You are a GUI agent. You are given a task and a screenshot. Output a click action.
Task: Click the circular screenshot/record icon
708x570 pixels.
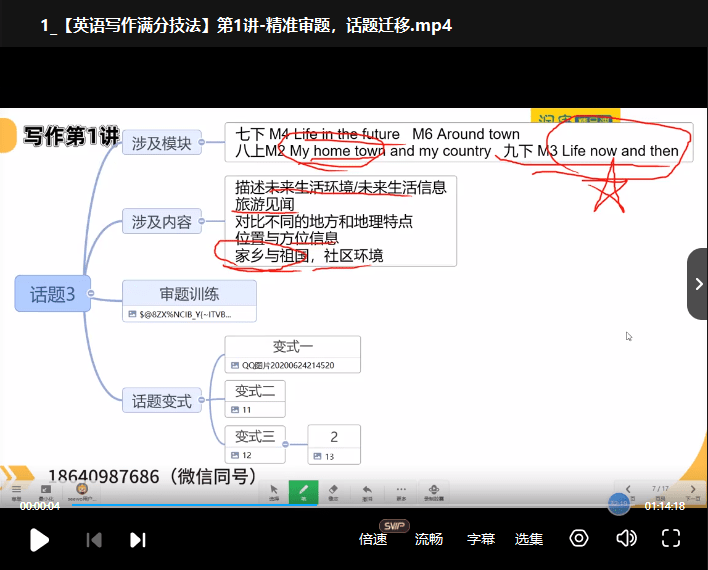(579, 538)
